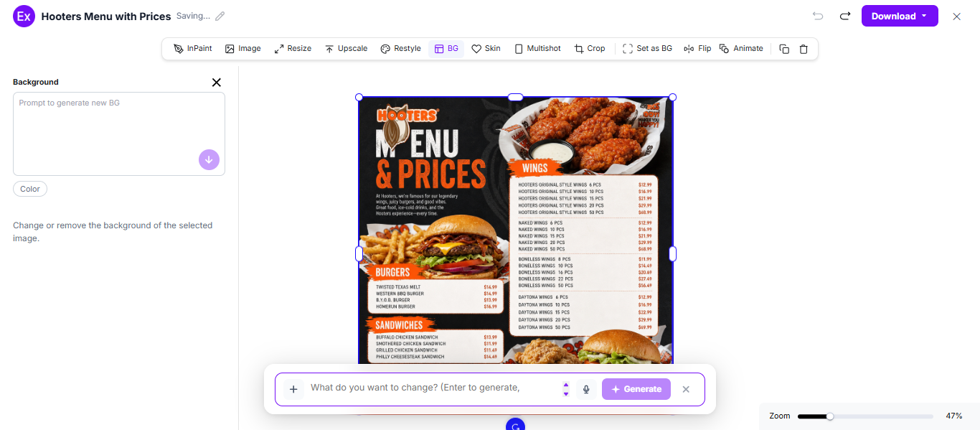Click the top-left image resize handle

click(x=359, y=97)
